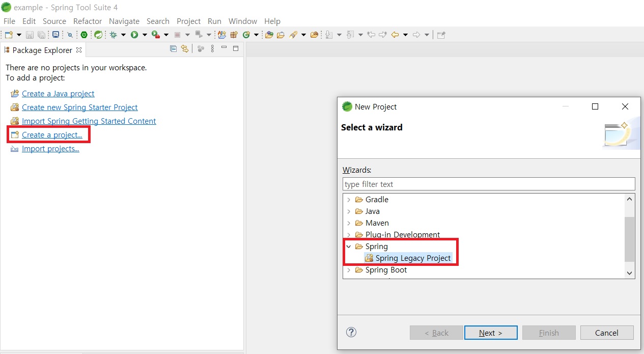Click the Spring leaf toolbar icon
This screenshot has width=644, height=354.
tap(98, 35)
